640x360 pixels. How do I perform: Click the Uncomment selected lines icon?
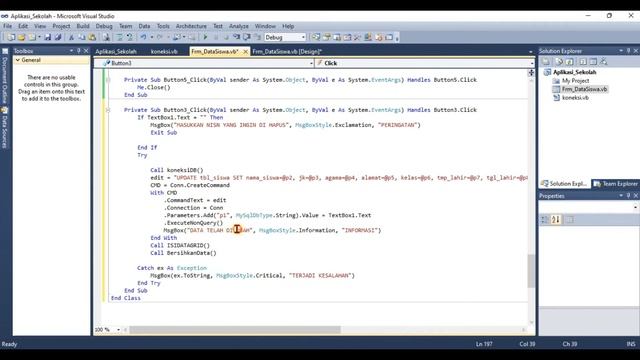[129, 37]
